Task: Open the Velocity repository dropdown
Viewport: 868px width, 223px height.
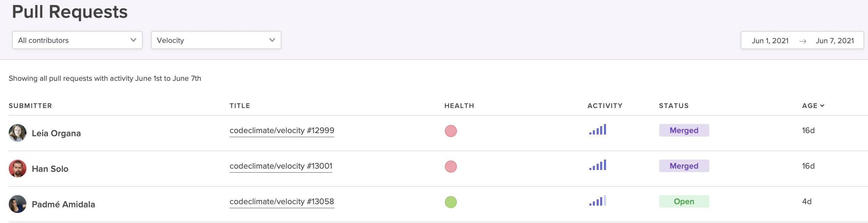Action: pyautogui.click(x=215, y=40)
